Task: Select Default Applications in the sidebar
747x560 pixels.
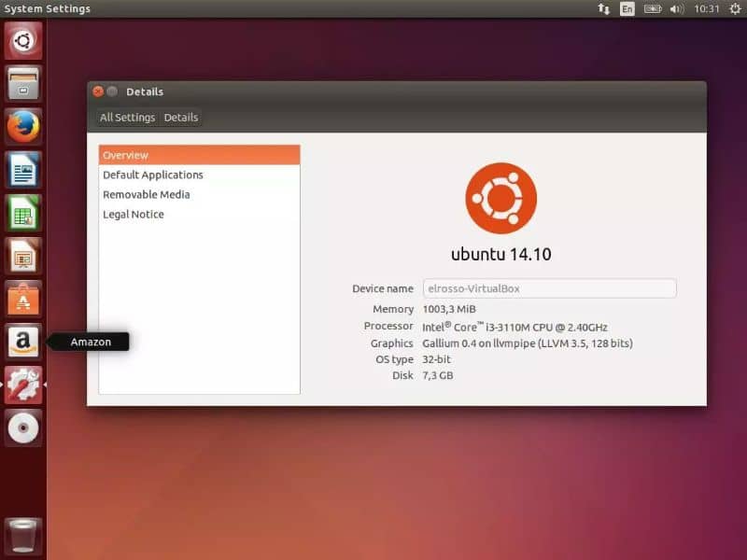Action: click(x=199, y=175)
